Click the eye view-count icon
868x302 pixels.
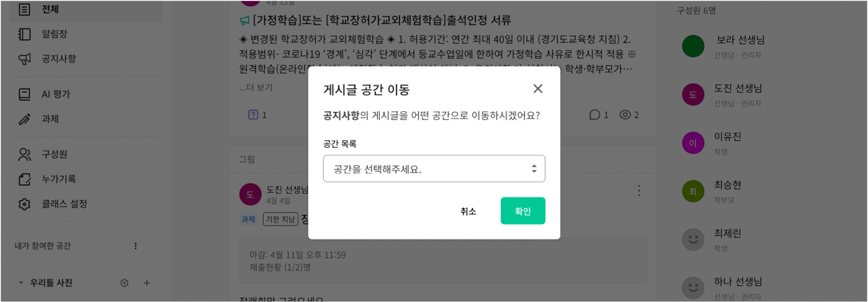625,115
